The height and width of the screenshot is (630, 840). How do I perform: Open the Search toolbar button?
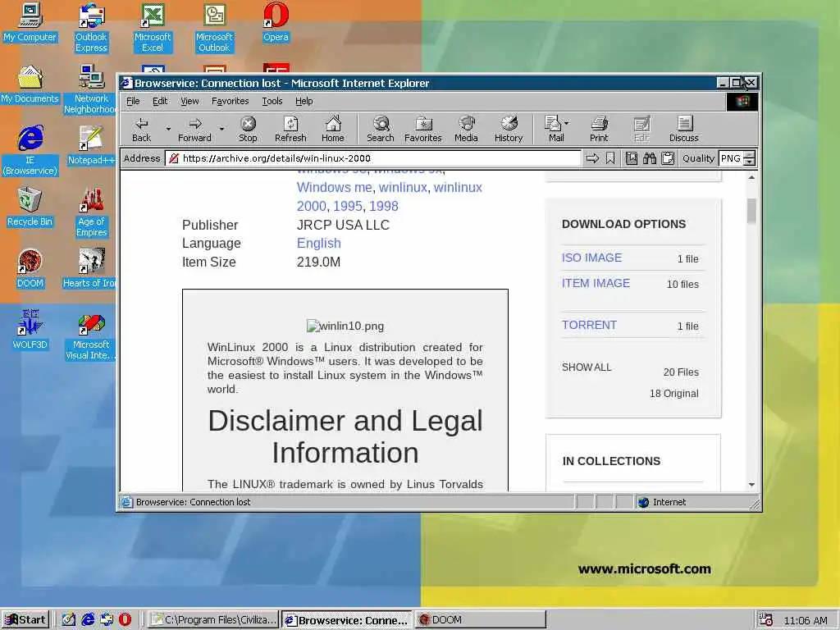tap(381, 130)
